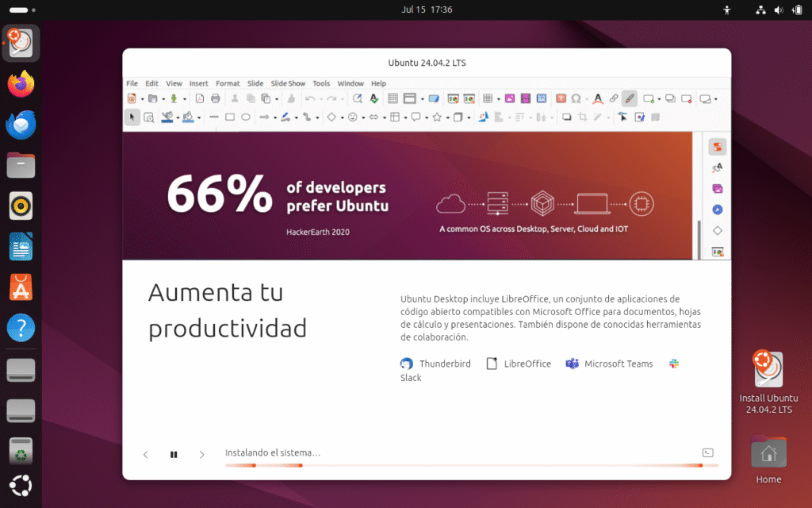The height and width of the screenshot is (508, 812).
Task: Open the Insert menu in the LibreOffice slide
Action: 199,83
